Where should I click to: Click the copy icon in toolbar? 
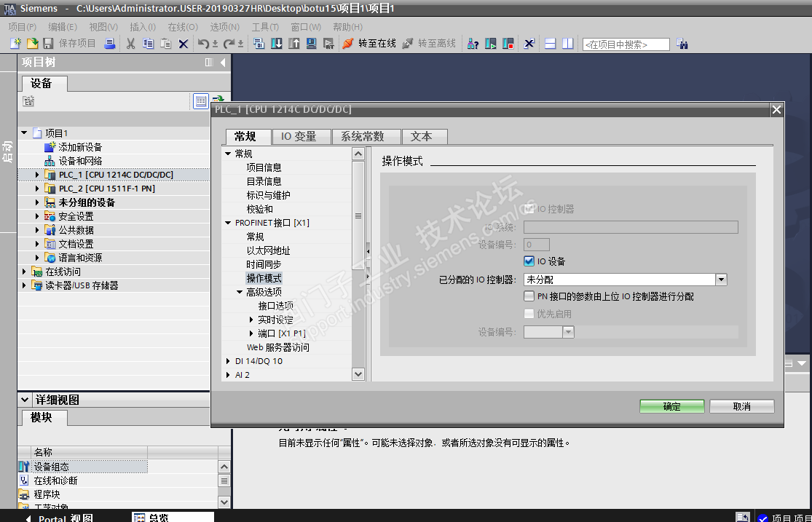pos(148,44)
